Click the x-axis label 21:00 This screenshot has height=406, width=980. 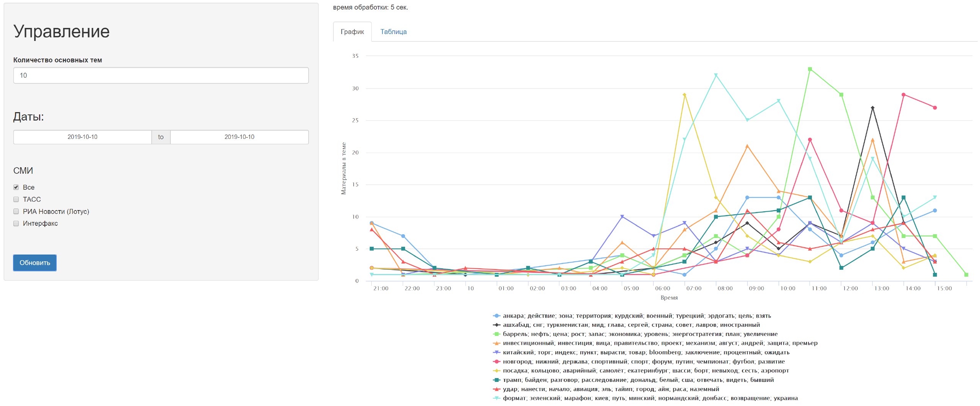click(381, 289)
